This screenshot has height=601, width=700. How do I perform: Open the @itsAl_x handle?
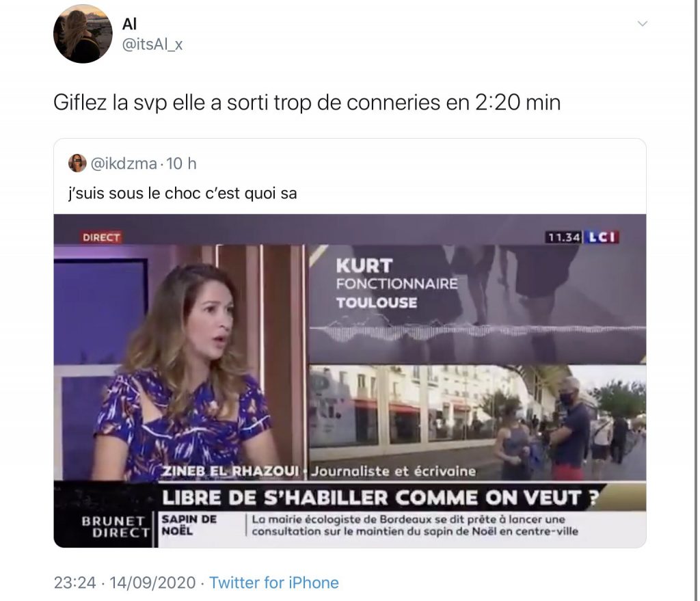click(152, 44)
